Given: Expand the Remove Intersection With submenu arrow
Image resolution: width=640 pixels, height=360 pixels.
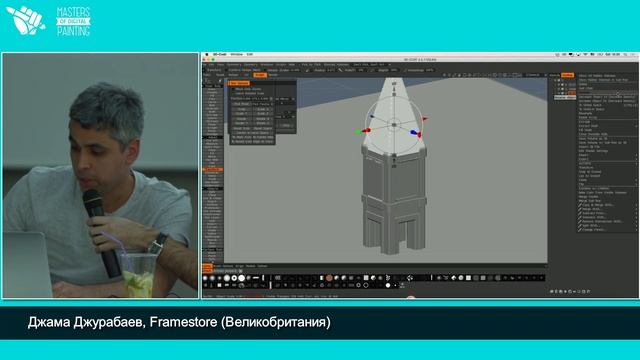Looking at the screenshot, I should click(x=636, y=222).
